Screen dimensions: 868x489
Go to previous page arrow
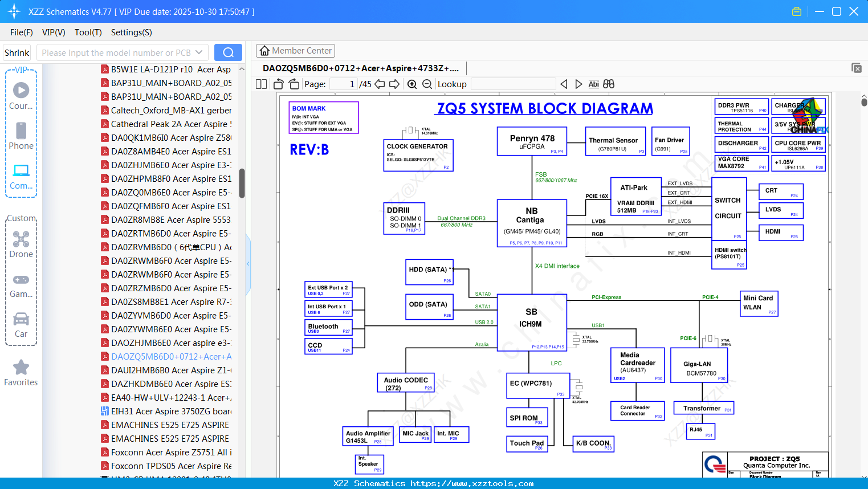pyautogui.click(x=380, y=84)
